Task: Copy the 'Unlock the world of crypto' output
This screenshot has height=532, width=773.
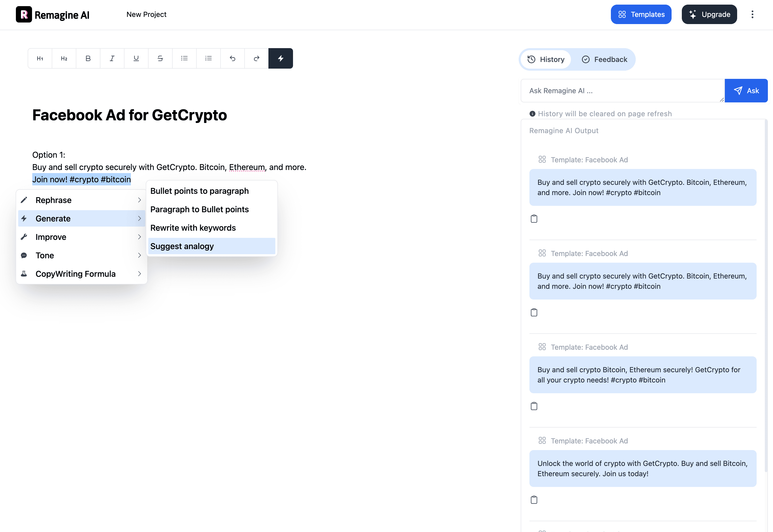Action: [x=534, y=500]
